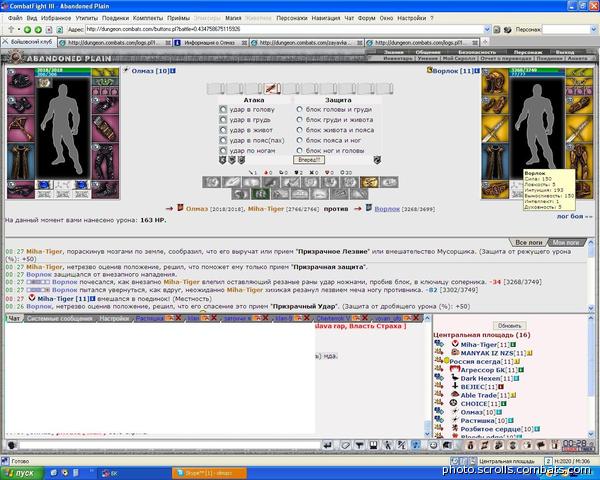
Task: Click the eraser clear-chat icon
Action: 346,445
